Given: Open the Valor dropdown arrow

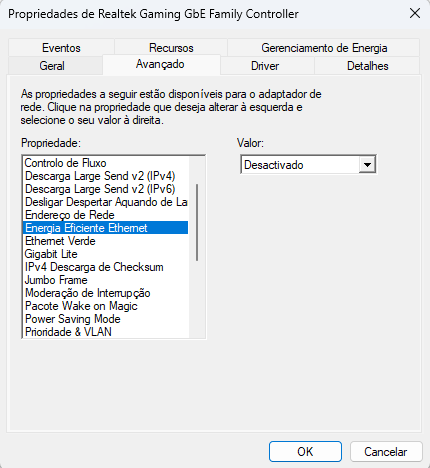Looking at the screenshot, I should (x=367, y=165).
